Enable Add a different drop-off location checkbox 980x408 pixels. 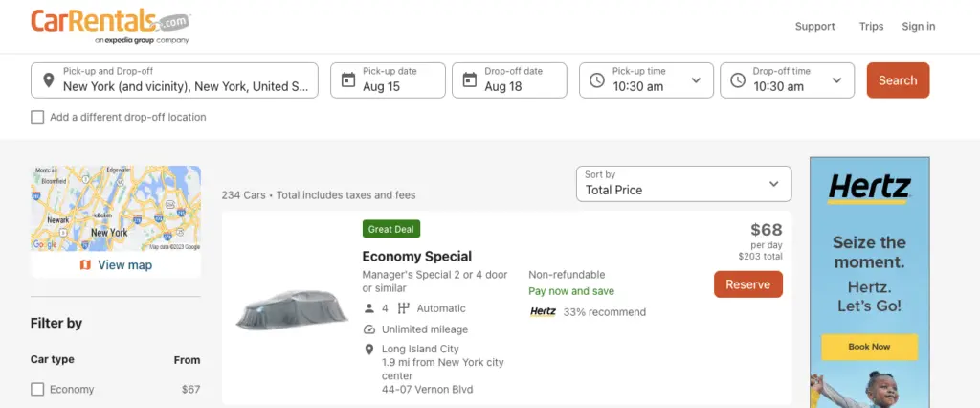37,117
